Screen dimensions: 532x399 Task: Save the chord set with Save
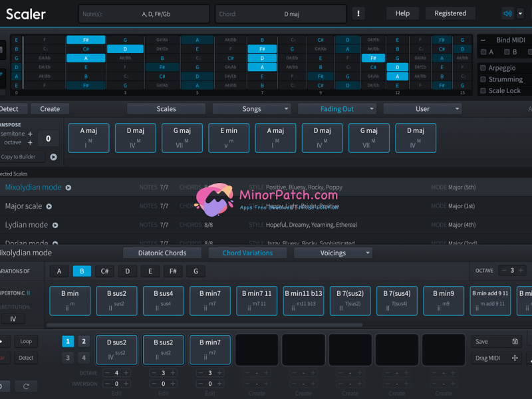coord(496,342)
